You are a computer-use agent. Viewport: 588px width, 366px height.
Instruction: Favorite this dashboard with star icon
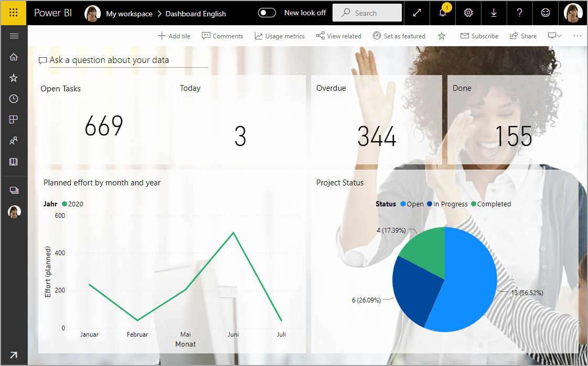click(442, 36)
